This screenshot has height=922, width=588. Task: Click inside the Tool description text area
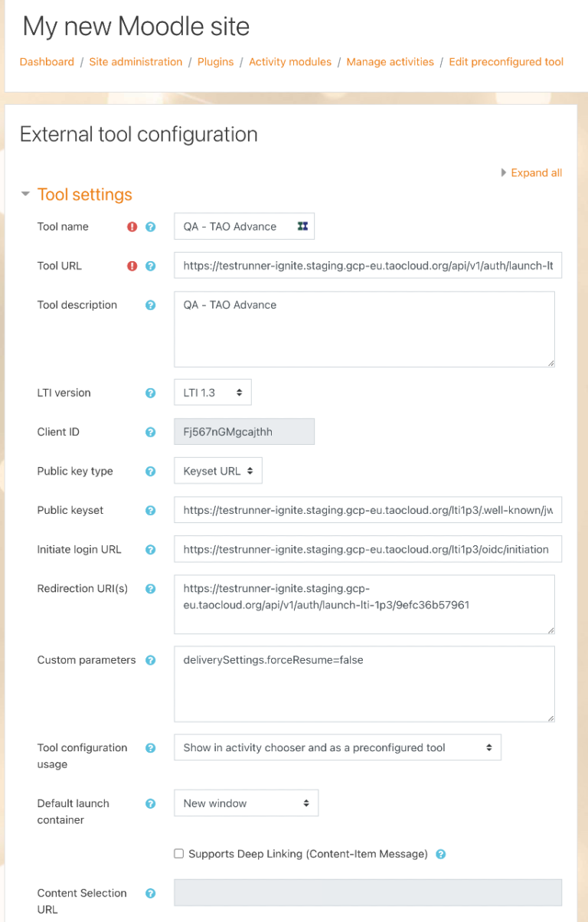[364, 329]
